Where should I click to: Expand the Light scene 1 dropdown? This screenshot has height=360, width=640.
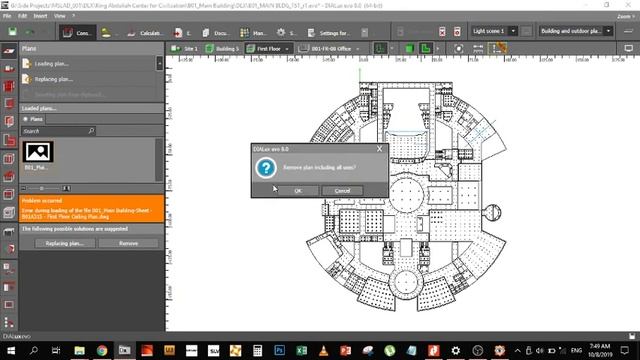coord(513,31)
